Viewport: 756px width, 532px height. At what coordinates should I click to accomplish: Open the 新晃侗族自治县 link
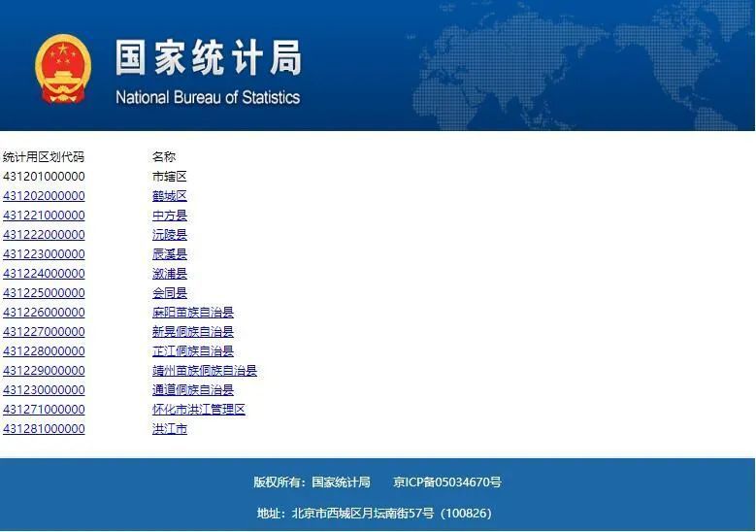pyautogui.click(x=193, y=331)
